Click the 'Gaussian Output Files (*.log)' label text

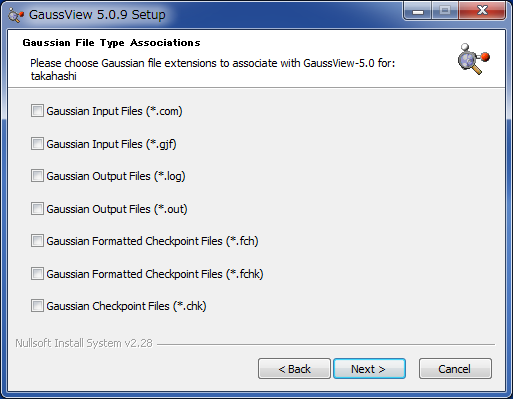(x=116, y=176)
